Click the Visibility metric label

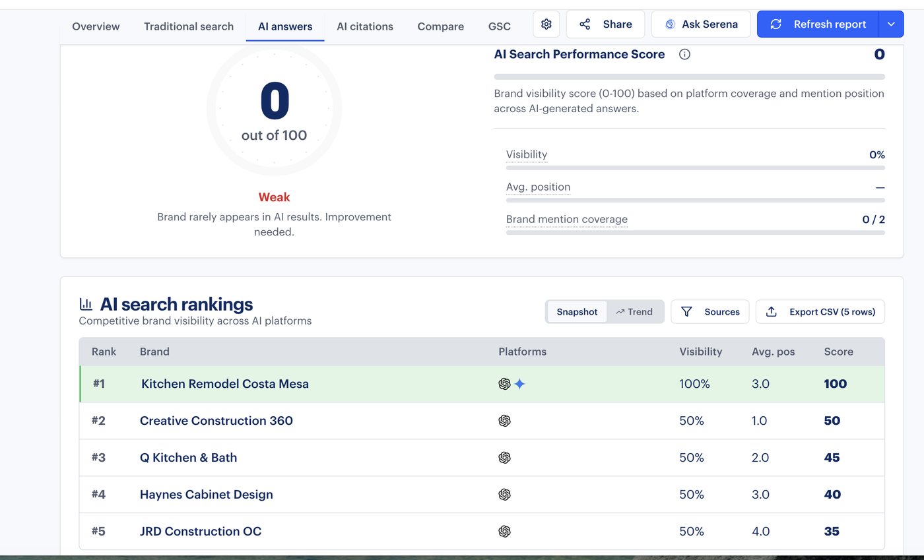[x=527, y=154]
